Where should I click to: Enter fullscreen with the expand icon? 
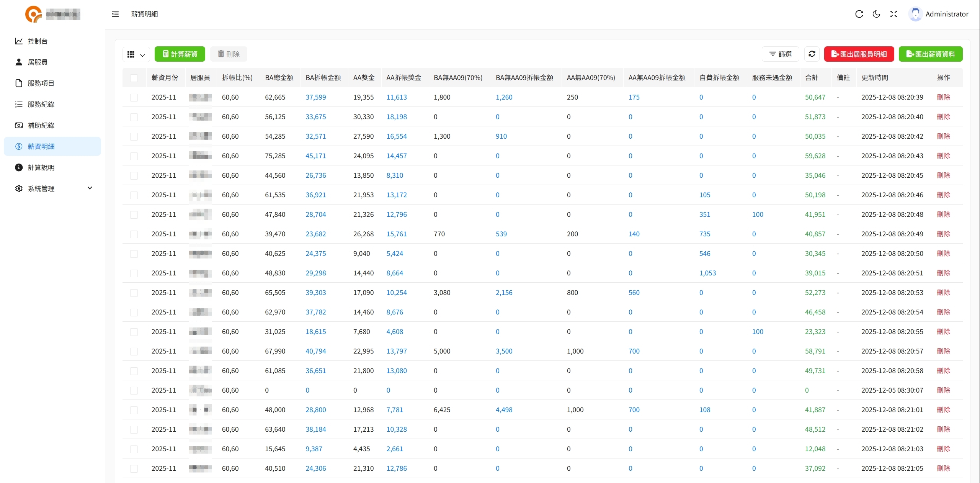tap(894, 14)
